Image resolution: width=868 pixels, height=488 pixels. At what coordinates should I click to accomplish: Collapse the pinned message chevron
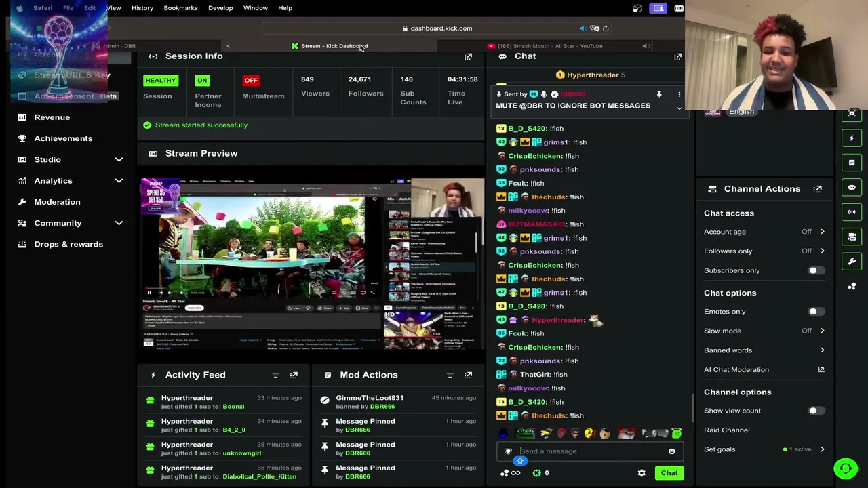pos(679,108)
